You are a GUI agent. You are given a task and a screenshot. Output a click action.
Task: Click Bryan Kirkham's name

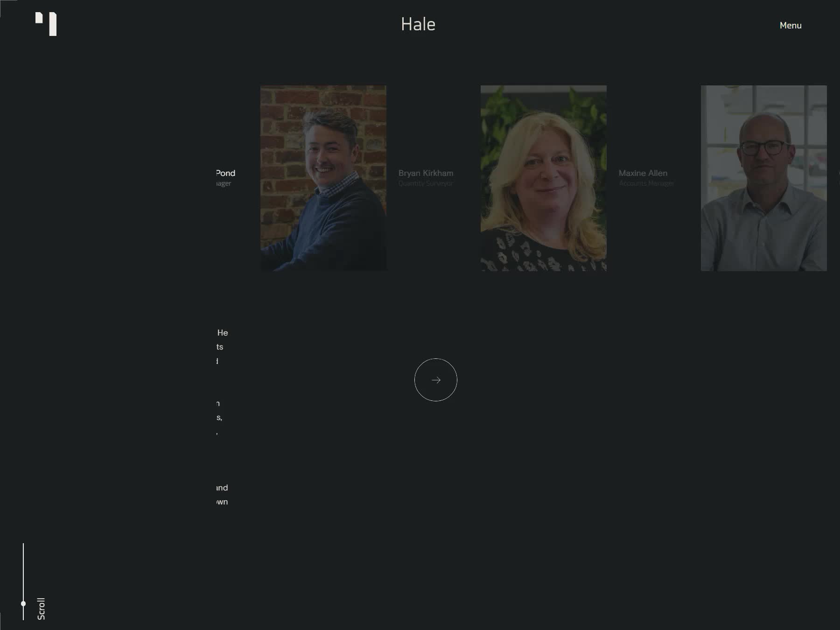[x=426, y=173]
